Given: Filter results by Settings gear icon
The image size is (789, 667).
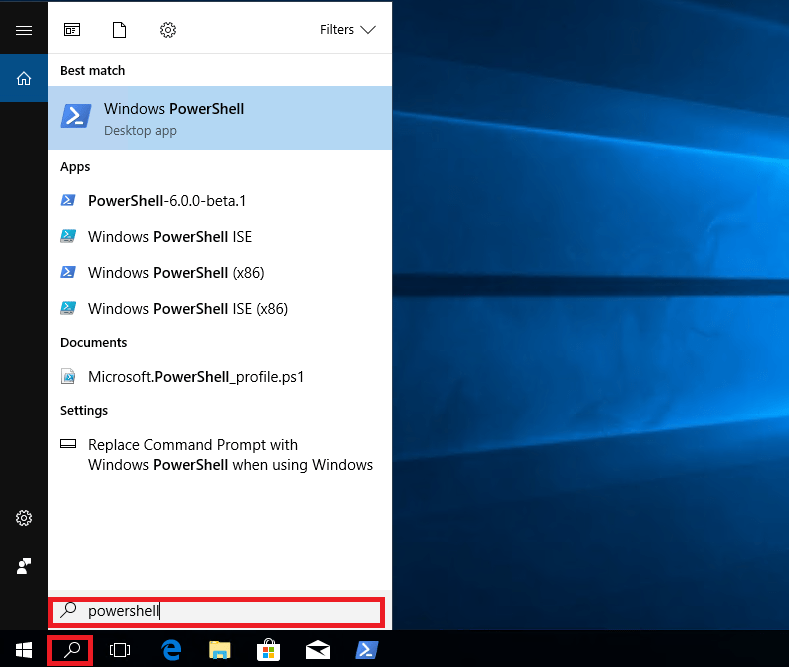Looking at the screenshot, I should (168, 30).
